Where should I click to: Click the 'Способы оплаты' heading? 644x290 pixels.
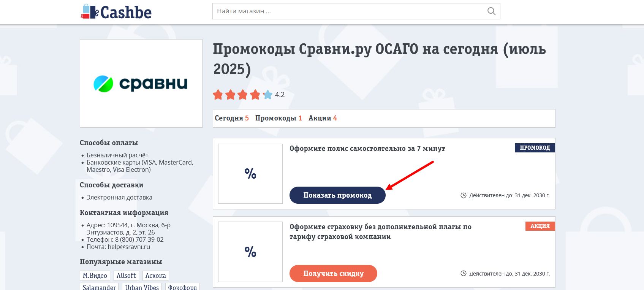(109, 143)
